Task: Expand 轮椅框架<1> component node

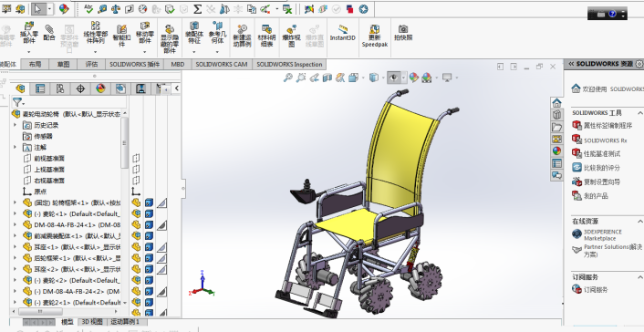Action: [x=16, y=202]
